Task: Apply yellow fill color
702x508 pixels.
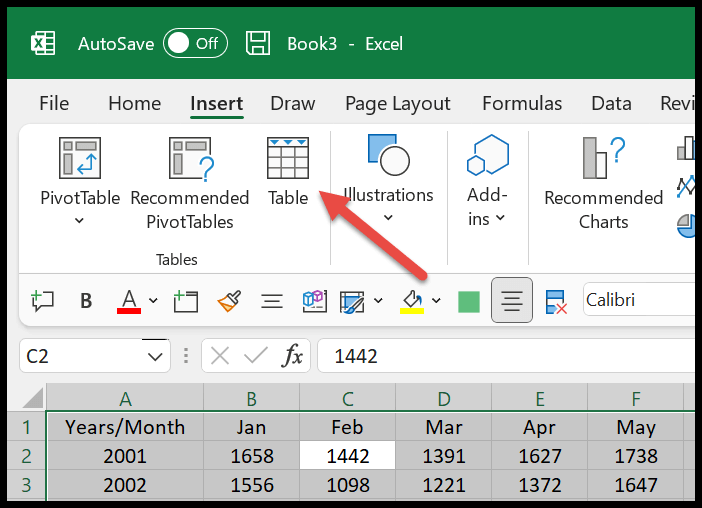Action: tap(412, 301)
